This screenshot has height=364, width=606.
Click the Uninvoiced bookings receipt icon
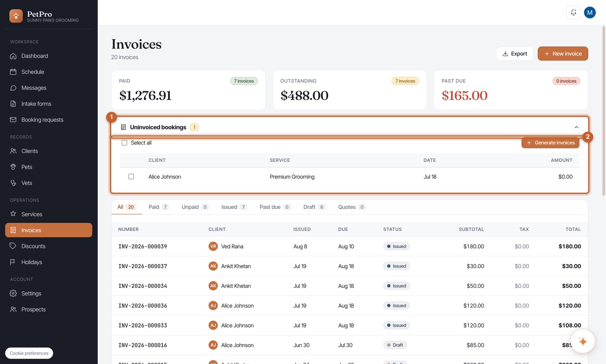click(x=123, y=127)
